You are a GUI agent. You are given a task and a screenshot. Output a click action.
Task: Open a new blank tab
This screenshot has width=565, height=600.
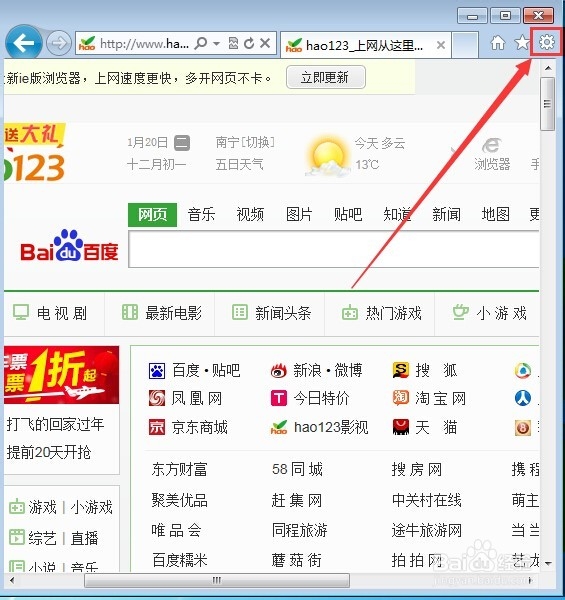coord(465,45)
